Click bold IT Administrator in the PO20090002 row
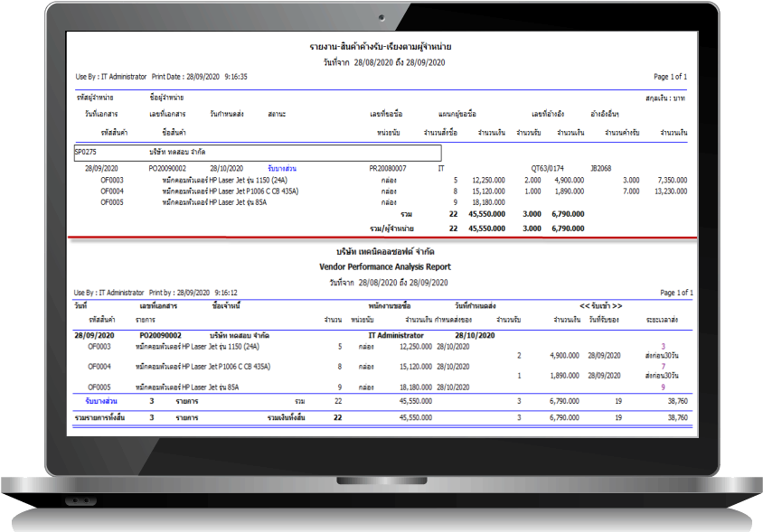 [x=396, y=335]
